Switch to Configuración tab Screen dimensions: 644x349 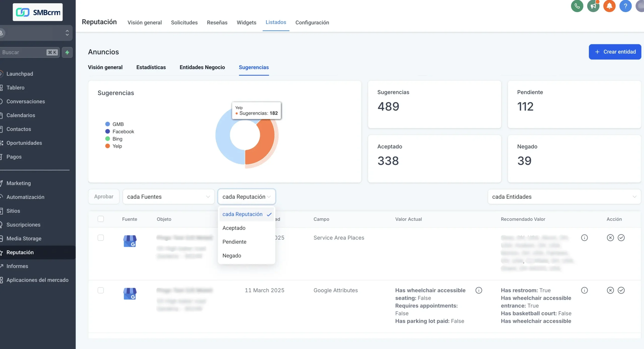click(312, 22)
